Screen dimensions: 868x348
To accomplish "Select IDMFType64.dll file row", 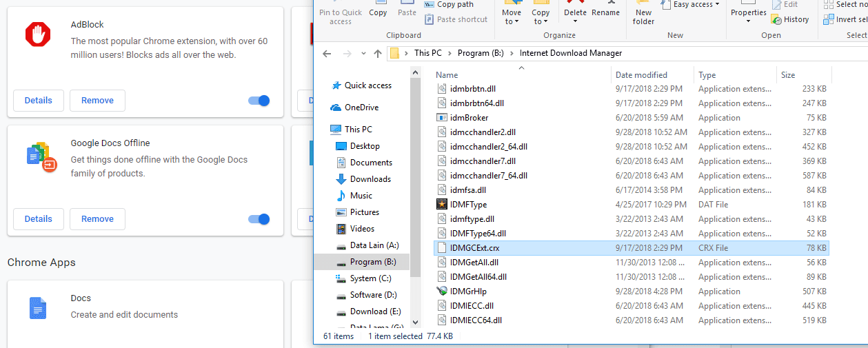I will coord(631,234).
